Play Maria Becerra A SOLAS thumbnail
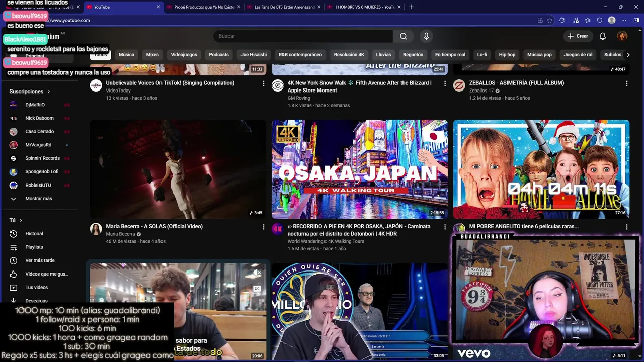Screen dimensions: 644x362 [x=178, y=169]
